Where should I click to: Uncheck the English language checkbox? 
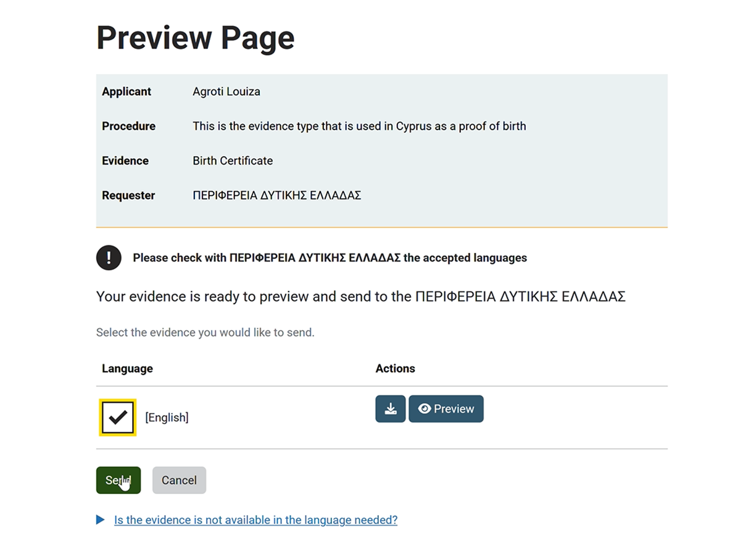coord(117,418)
